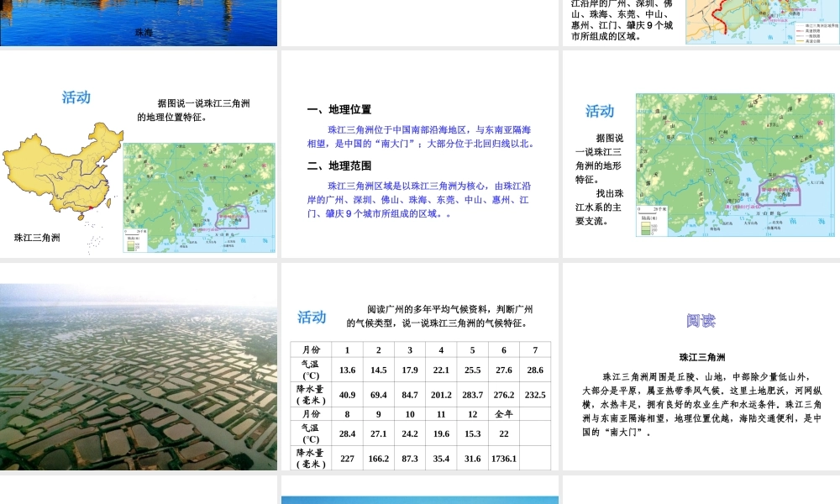This screenshot has height=504, width=840.
Task: Click the precipitation cell '283.7'
Action: click(x=472, y=395)
